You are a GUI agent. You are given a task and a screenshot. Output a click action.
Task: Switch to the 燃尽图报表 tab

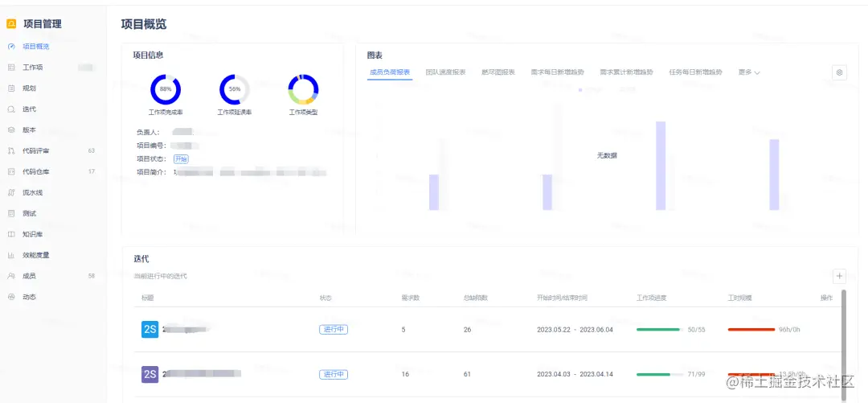[x=498, y=72]
